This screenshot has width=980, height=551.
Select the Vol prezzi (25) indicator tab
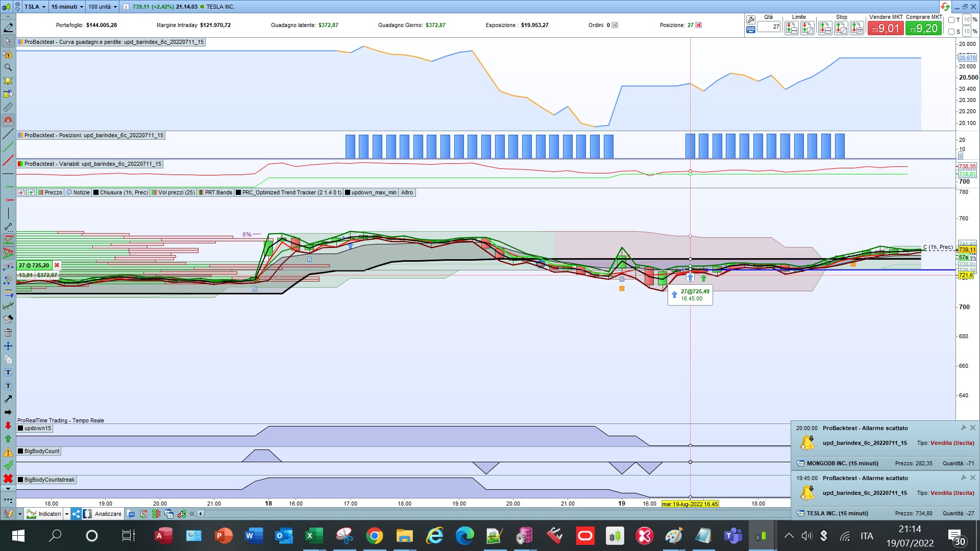coord(174,192)
